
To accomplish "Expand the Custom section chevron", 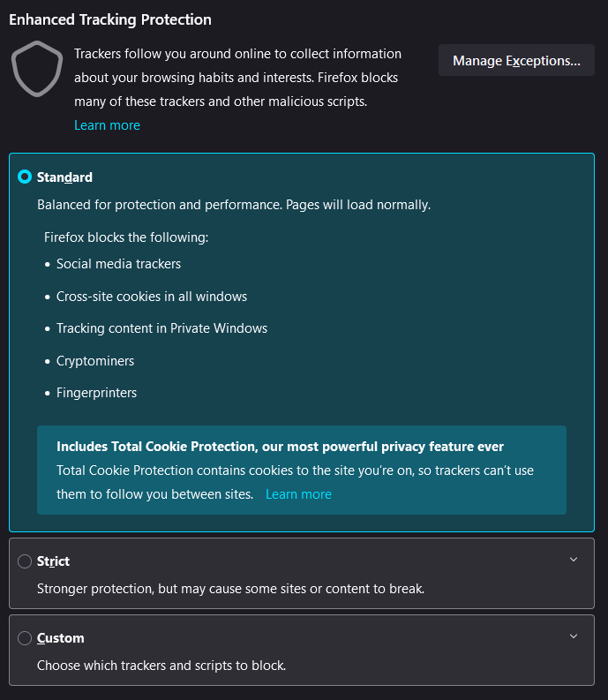I will (574, 636).
